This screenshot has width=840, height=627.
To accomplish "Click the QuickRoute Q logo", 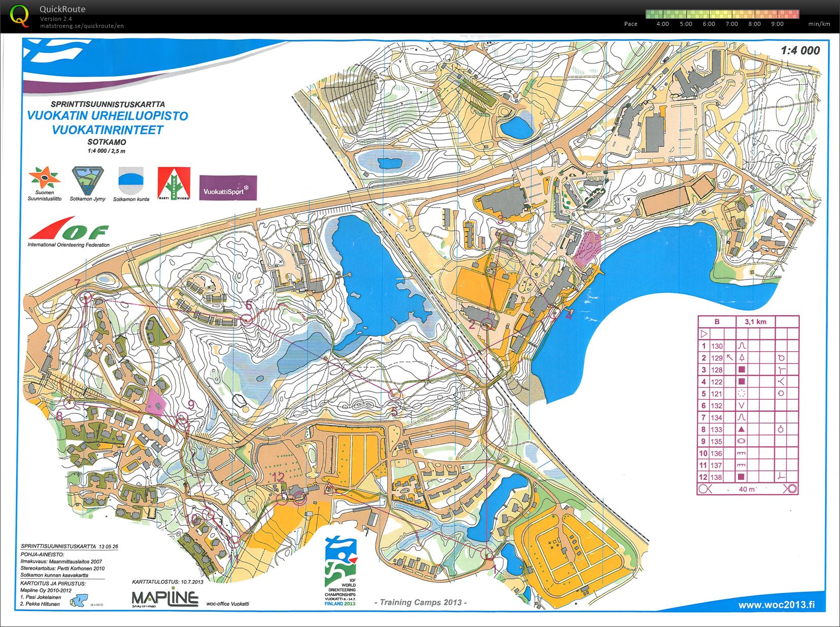I will (19, 15).
